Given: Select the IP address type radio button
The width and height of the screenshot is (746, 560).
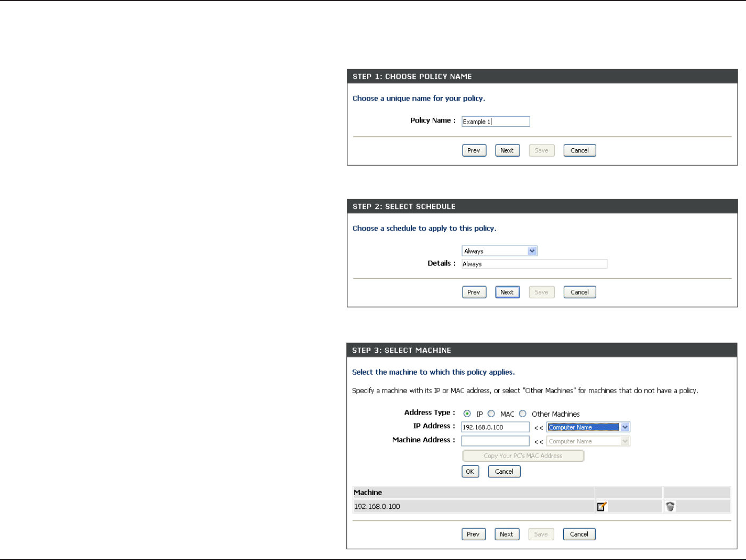Looking at the screenshot, I should [467, 414].
